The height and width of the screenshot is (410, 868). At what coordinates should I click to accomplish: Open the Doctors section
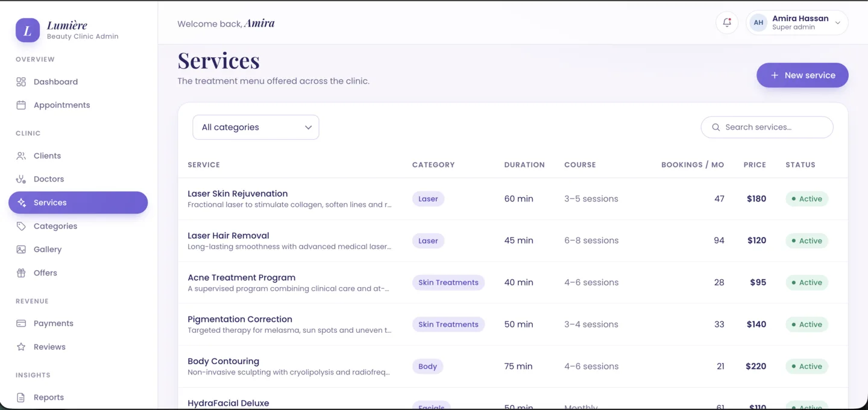78,179
